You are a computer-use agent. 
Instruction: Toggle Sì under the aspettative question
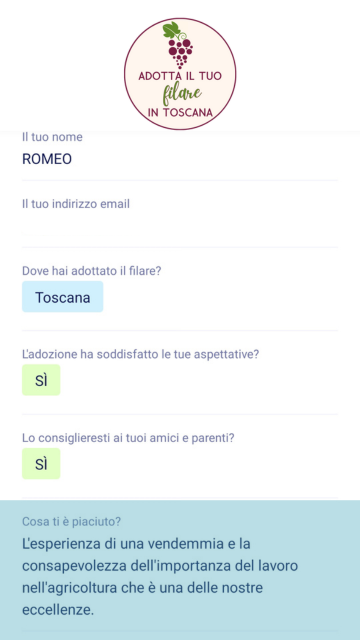coord(41,380)
